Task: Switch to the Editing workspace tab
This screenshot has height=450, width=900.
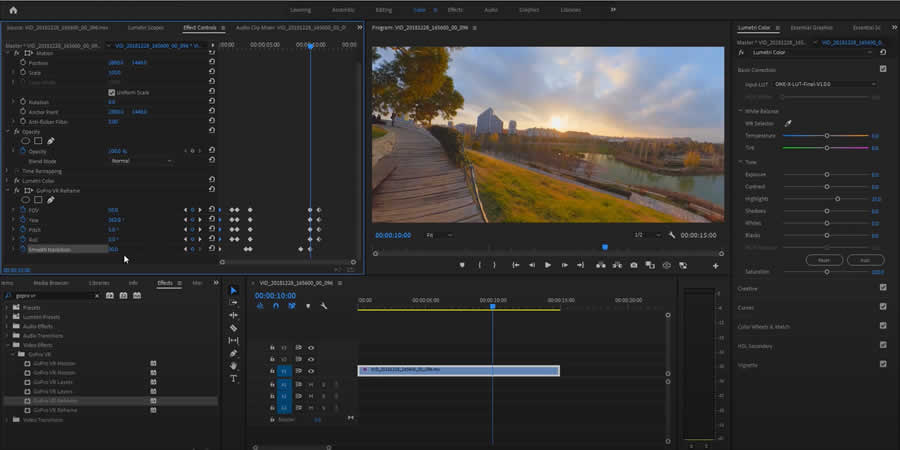Action: (x=383, y=9)
